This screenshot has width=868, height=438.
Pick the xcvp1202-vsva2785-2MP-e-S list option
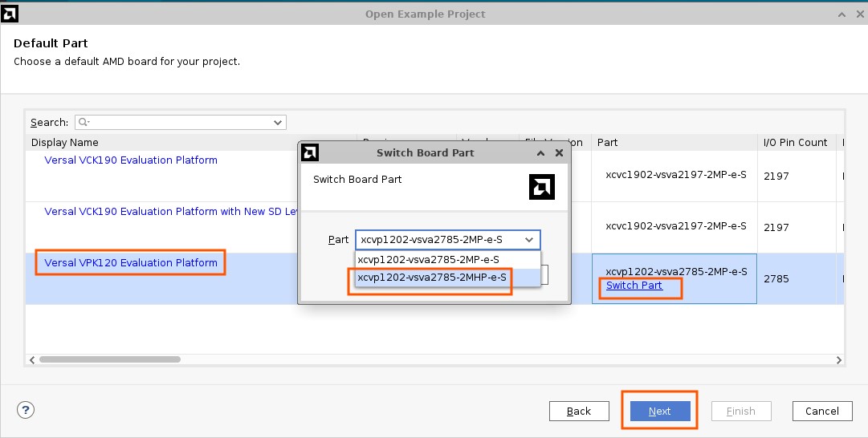(x=430, y=260)
